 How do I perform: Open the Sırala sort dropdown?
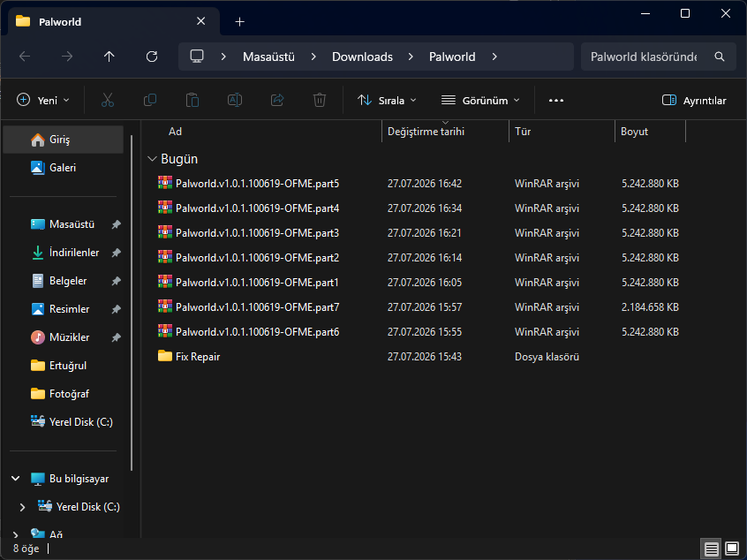(x=387, y=100)
